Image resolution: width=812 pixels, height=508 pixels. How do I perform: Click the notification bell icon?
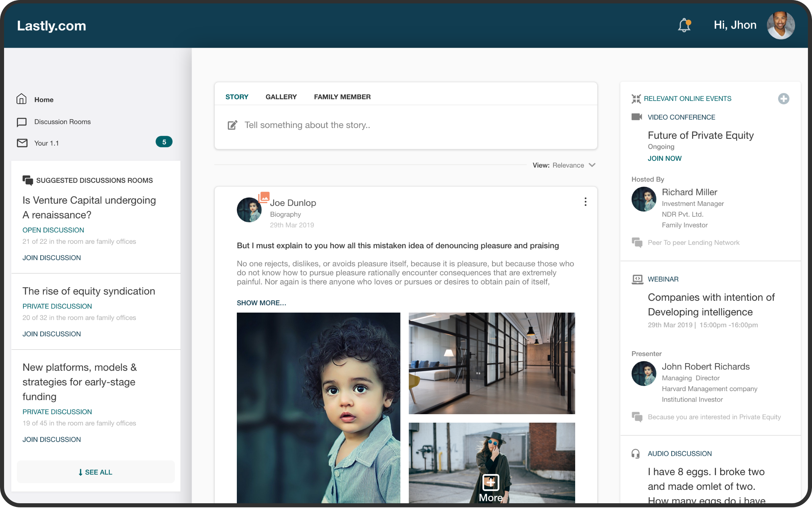684,25
